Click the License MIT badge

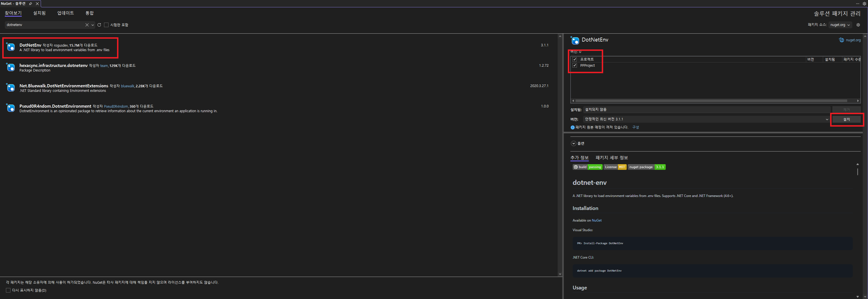(615, 167)
